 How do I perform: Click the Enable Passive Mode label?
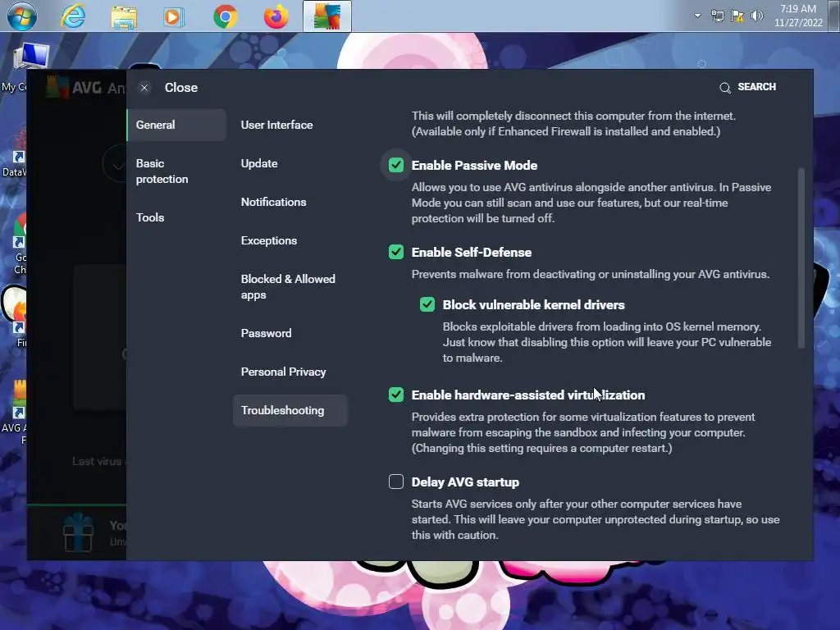474,166
